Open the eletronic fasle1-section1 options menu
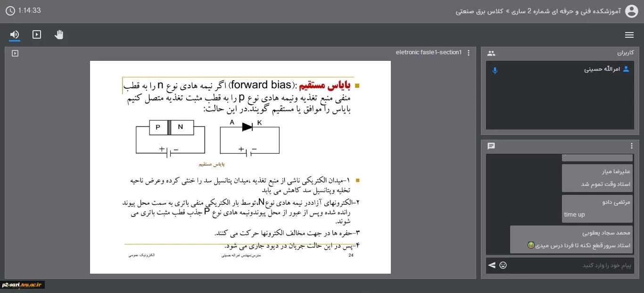Image resolution: width=644 pixels, height=293 pixels. (x=469, y=53)
